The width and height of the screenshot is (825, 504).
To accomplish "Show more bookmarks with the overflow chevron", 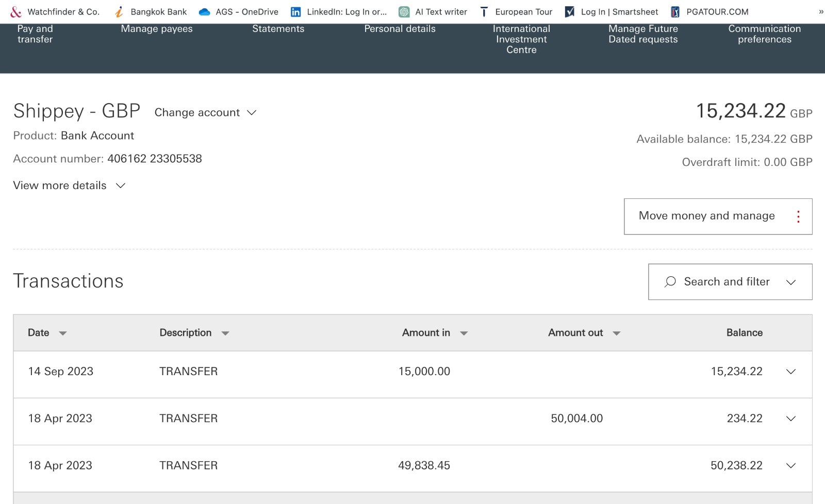I will pos(820,12).
